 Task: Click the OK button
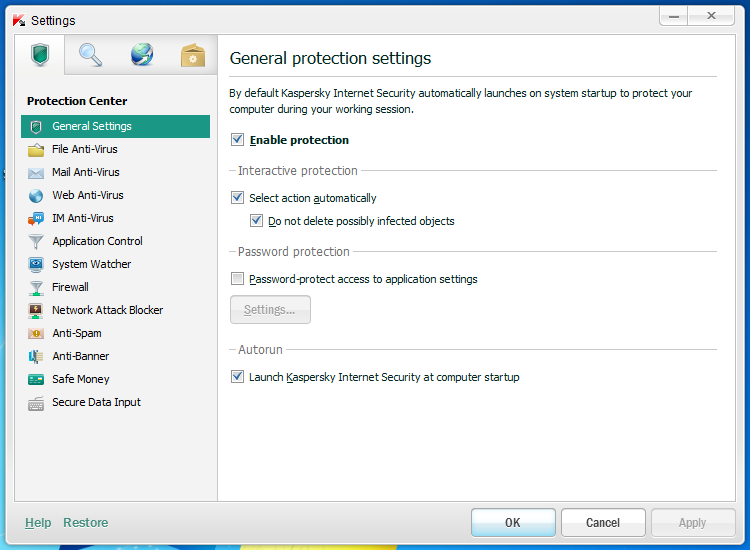513,523
